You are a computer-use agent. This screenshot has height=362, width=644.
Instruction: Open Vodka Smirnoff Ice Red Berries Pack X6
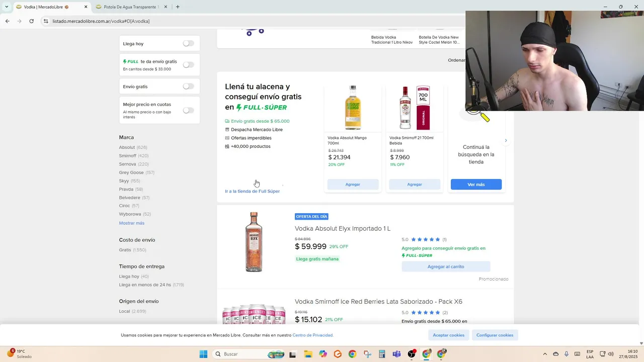pos(378,302)
